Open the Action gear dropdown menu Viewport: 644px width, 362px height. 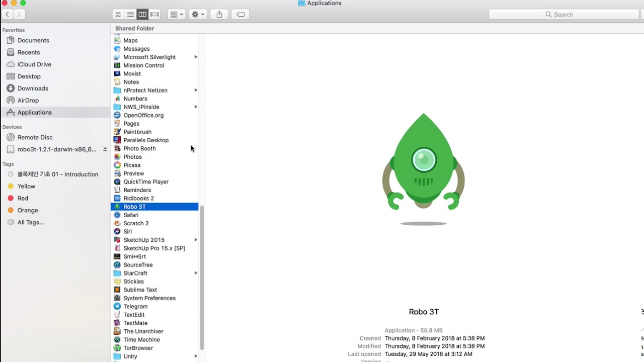[x=198, y=15]
